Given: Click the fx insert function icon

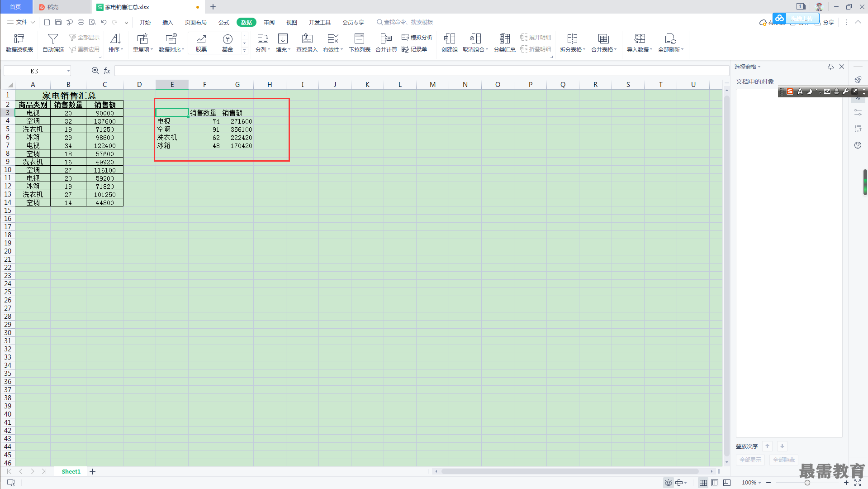Looking at the screenshot, I should pos(107,71).
